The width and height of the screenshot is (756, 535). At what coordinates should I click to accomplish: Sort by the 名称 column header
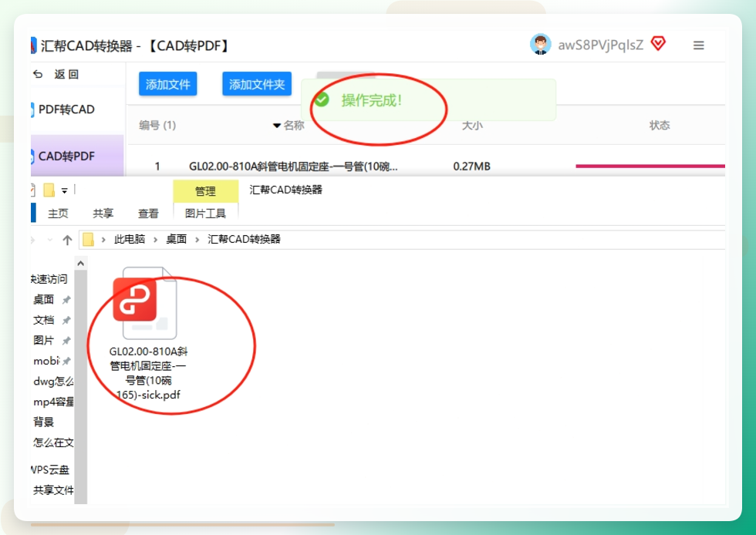click(294, 126)
